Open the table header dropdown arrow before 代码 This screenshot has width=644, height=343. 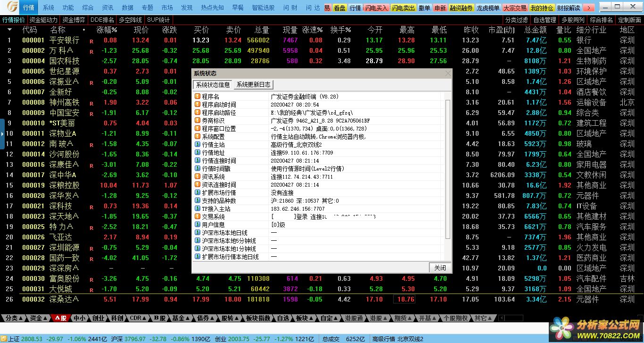coord(10,30)
